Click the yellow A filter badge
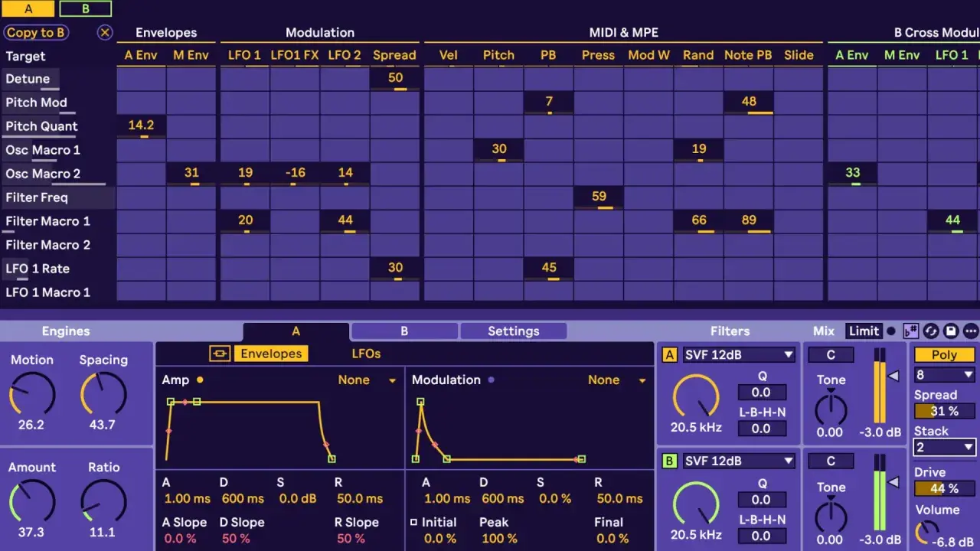Image resolution: width=980 pixels, height=551 pixels. 670,354
